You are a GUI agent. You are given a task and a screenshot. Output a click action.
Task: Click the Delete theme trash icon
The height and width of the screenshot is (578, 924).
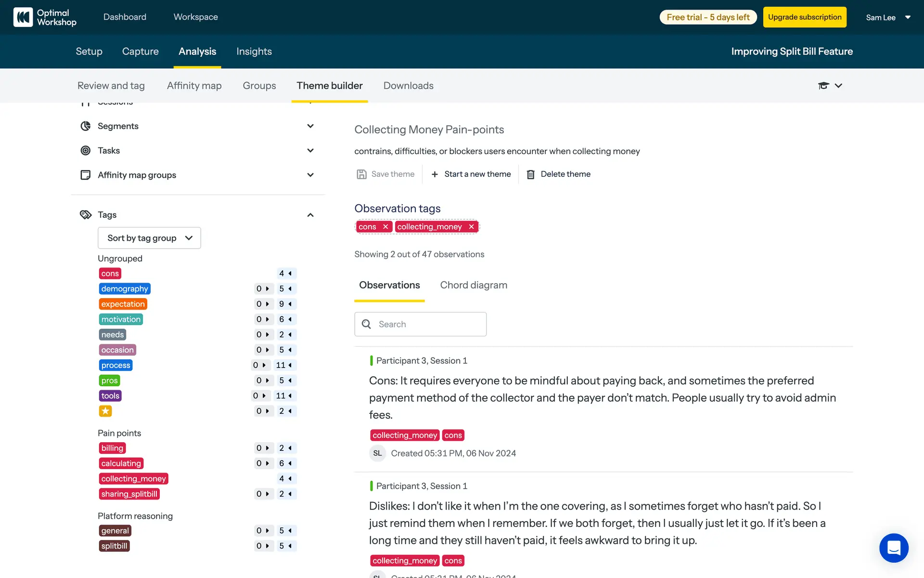coord(530,174)
